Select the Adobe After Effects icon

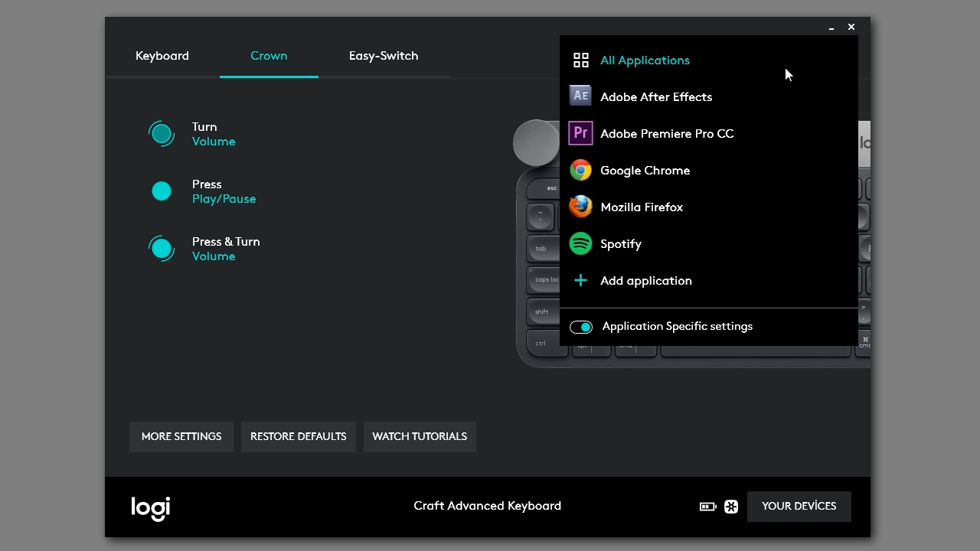point(580,96)
